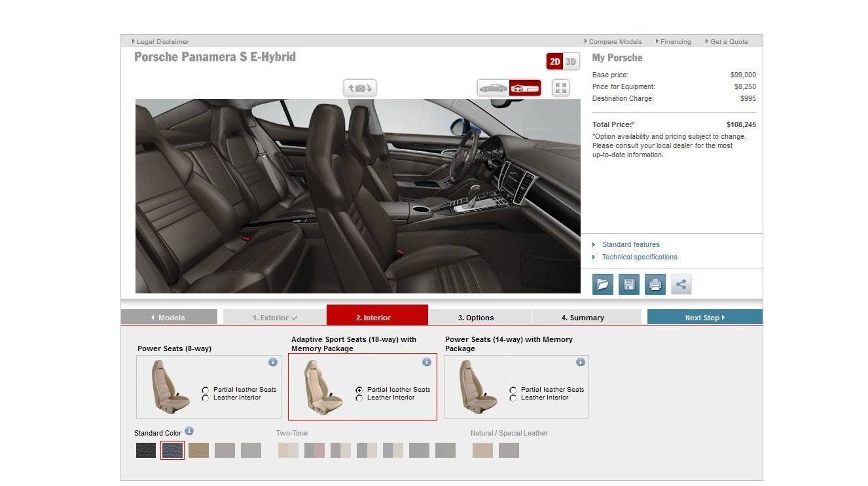Screen dimensions: 868x486
Task: Open the load configuration folder icon
Action: point(603,284)
